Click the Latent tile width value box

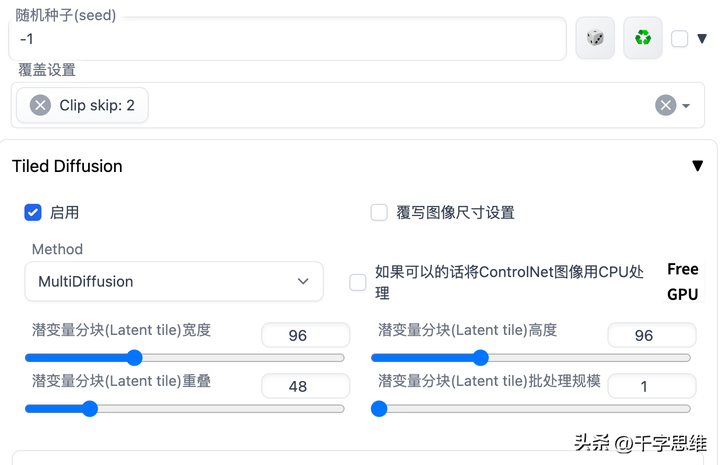(305, 335)
